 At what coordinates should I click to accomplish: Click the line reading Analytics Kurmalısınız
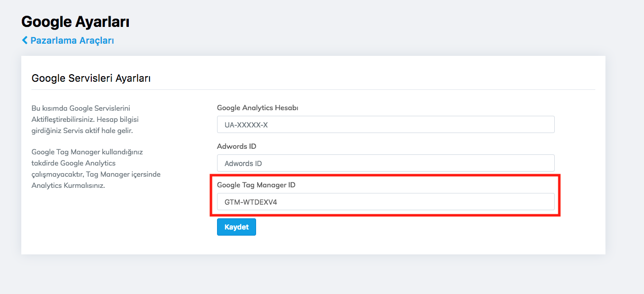(68, 185)
